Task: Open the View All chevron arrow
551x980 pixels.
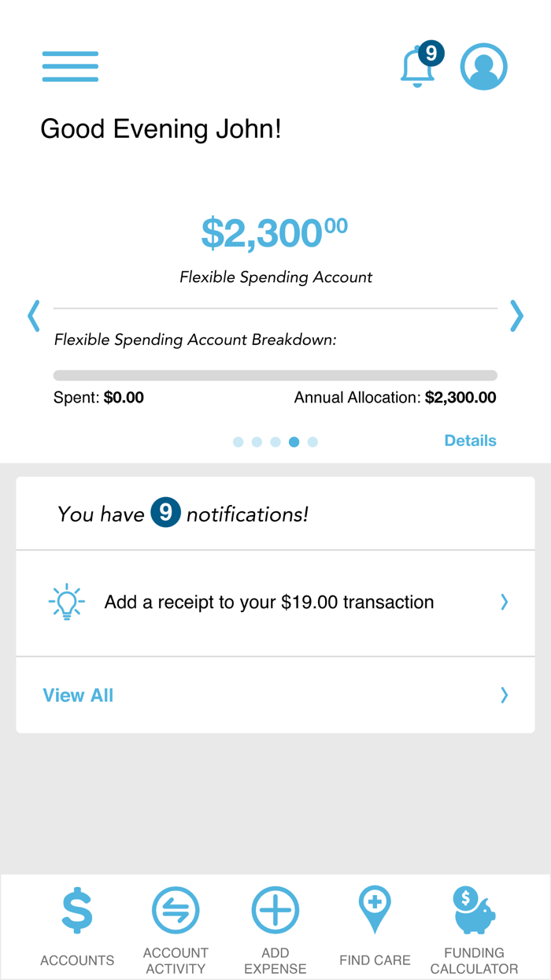Action: [505, 695]
